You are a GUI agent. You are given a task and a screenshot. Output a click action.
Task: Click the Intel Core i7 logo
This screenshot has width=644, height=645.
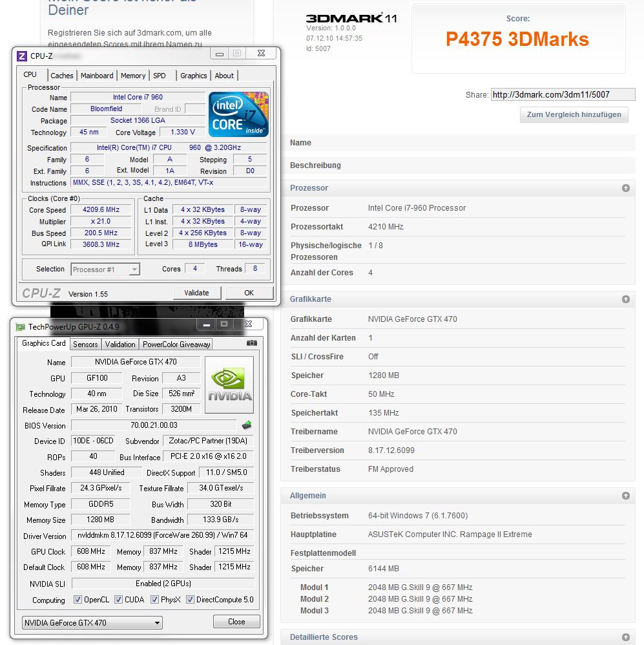238,114
